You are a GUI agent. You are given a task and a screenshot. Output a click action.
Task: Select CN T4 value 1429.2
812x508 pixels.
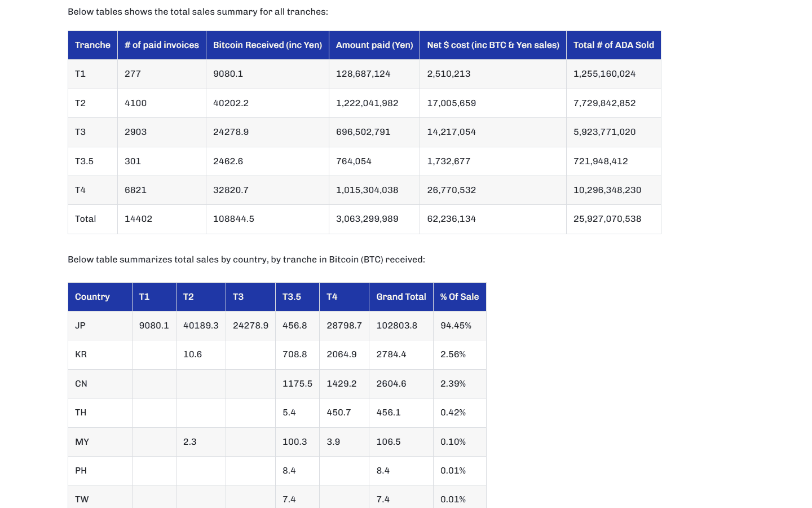tap(341, 384)
